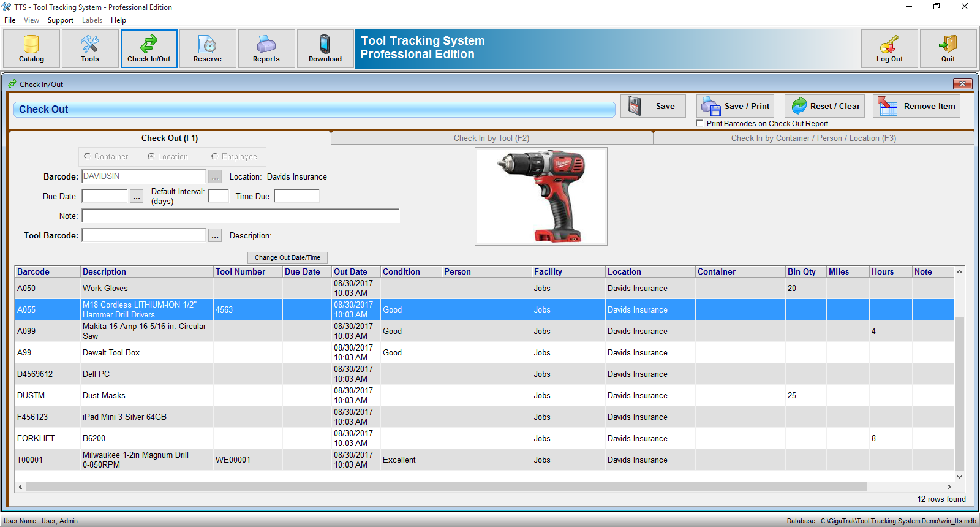Click the Time Due input field
This screenshot has width=980, height=527.
[297, 196]
